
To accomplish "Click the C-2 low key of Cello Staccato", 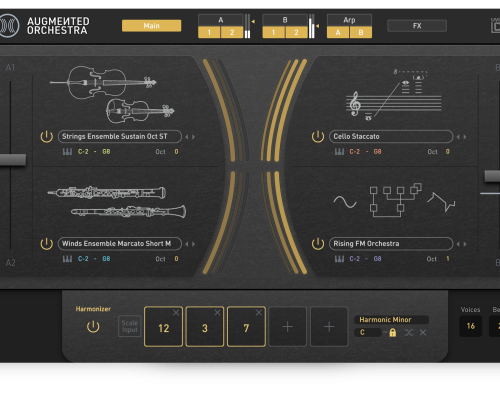I will [355, 152].
